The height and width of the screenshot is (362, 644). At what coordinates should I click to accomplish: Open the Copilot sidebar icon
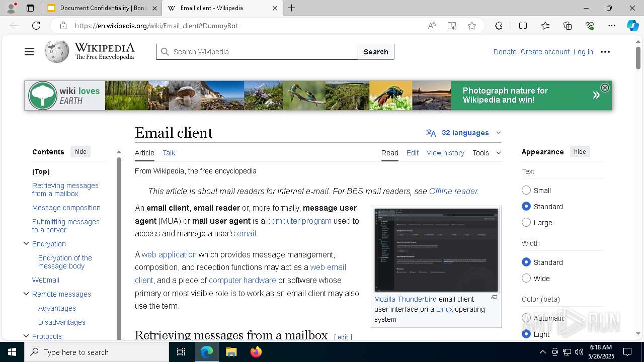632,26
